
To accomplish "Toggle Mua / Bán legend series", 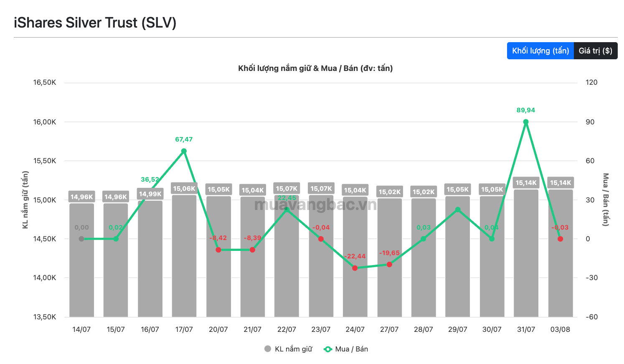I will [x=346, y=349].
